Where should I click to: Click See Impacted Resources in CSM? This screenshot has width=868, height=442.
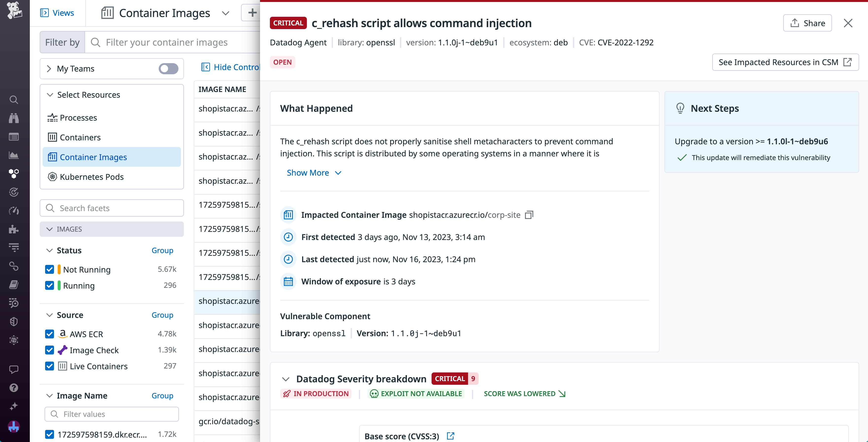(x=785, y=62)
